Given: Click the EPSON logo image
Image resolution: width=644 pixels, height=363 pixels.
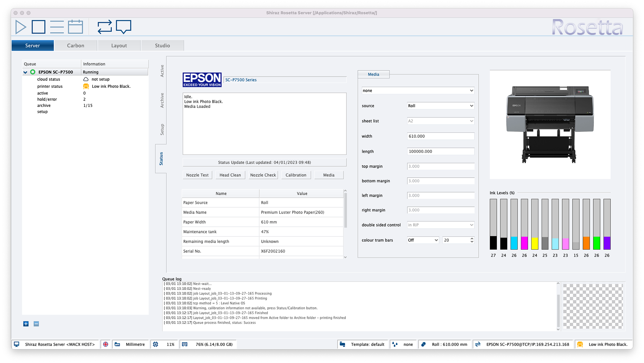Looking at the screenshot, I should (x=202, y=80).
